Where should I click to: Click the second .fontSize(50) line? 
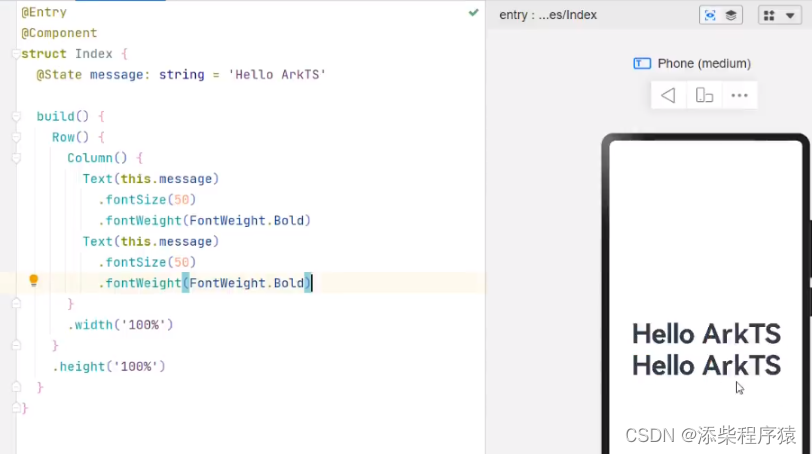(147, 262)
